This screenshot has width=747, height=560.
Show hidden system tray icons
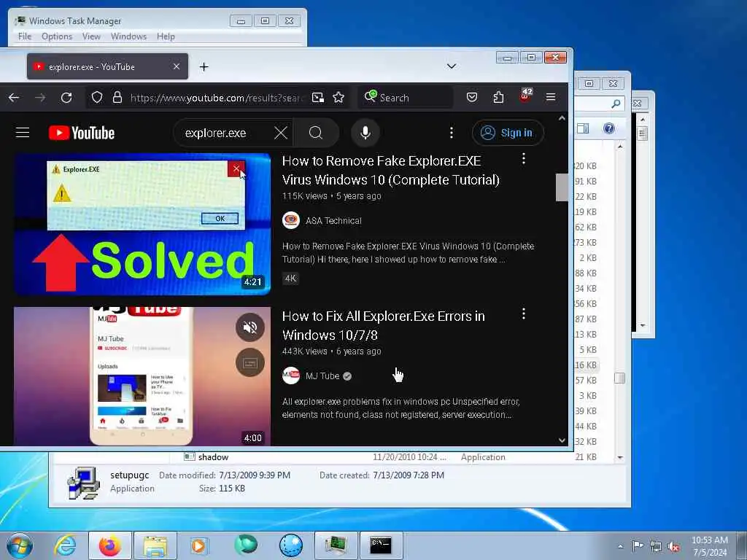click(x=620, y=546)
